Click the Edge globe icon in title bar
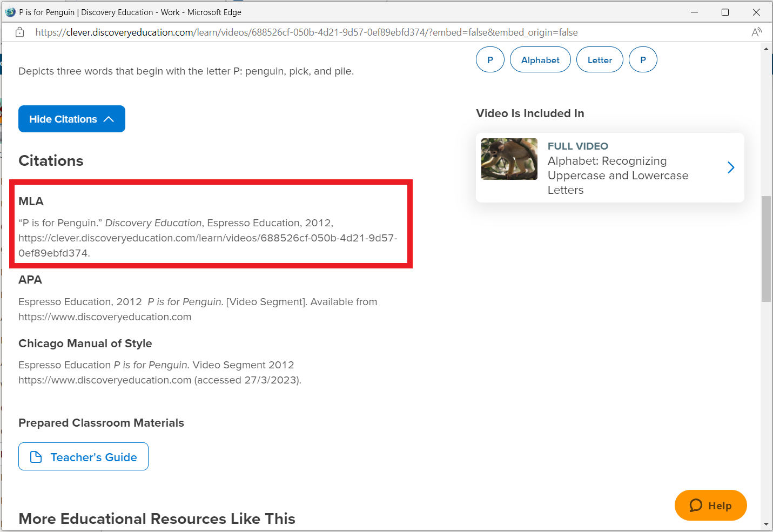773x532 pixels. pos(10,12)
